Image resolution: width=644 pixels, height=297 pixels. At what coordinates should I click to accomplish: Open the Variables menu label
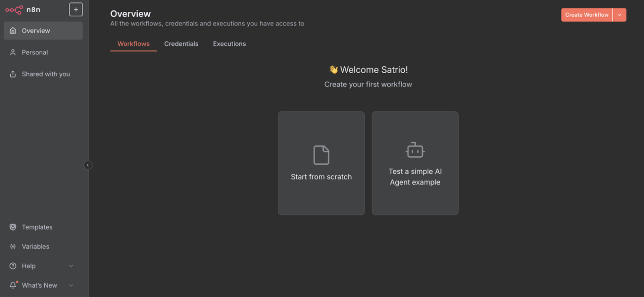(36, 247)
